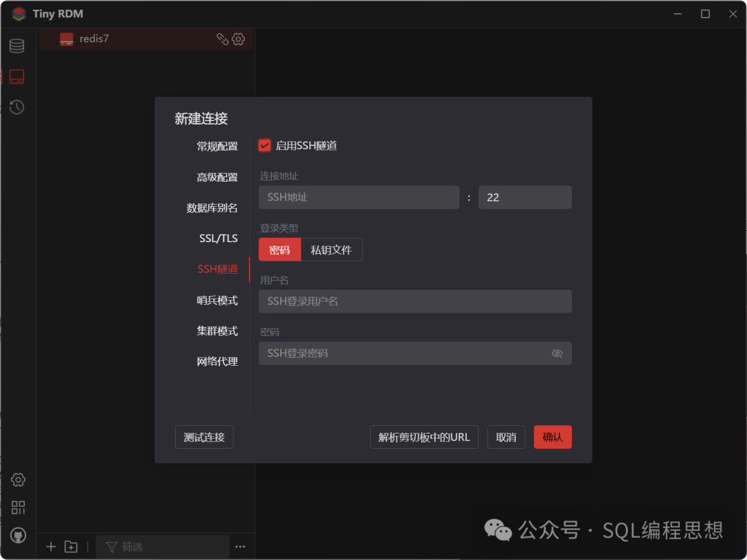747x560 pixels.
Task: Click the new group folder icon
Action: [71, 547]
